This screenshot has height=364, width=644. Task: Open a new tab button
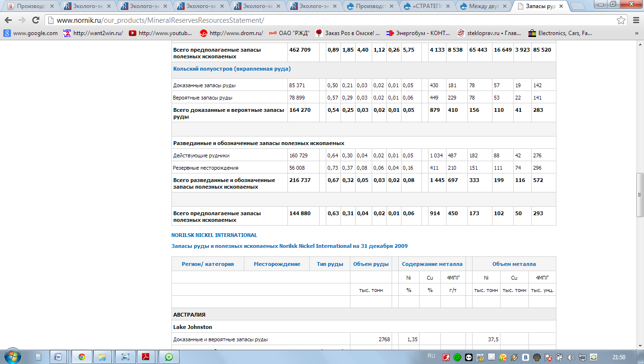click(577, 6)
